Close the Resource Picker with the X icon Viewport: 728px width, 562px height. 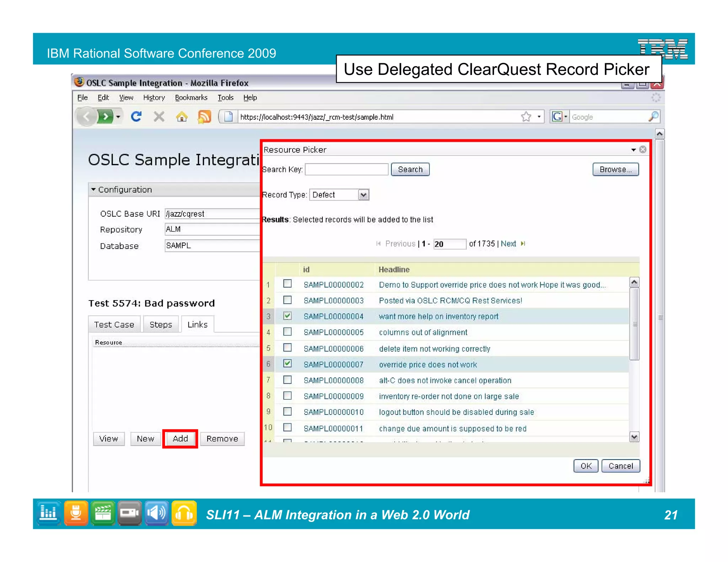point(643,150)
